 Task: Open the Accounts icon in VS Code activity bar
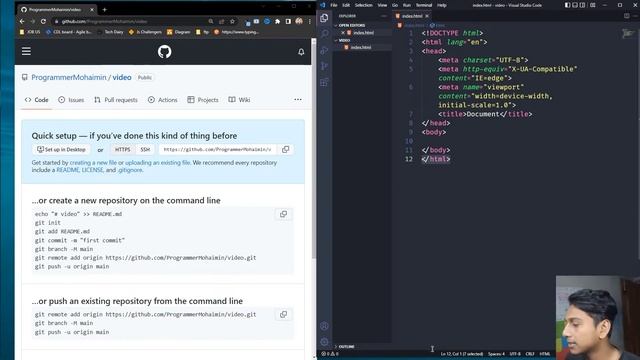[x=324, y=326]
